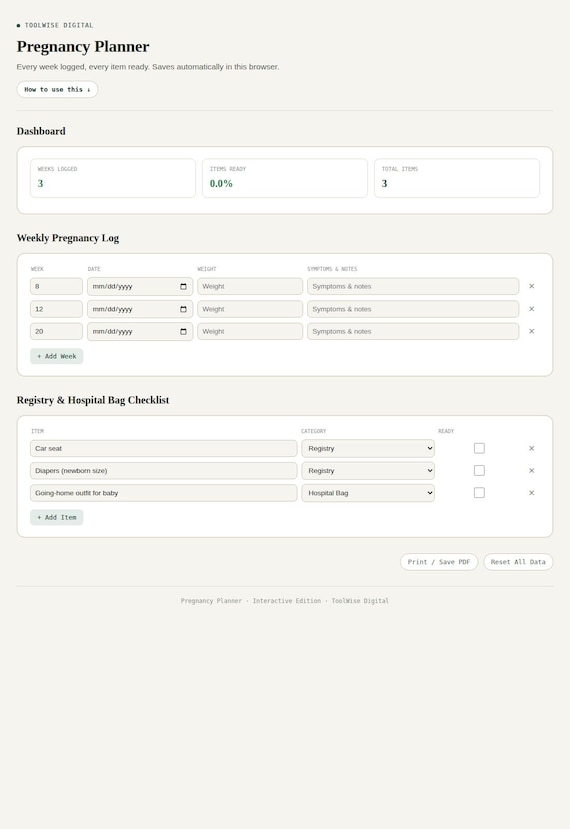
Task: Click Symptoms & notes field for week 8
Action: (413, 287)
